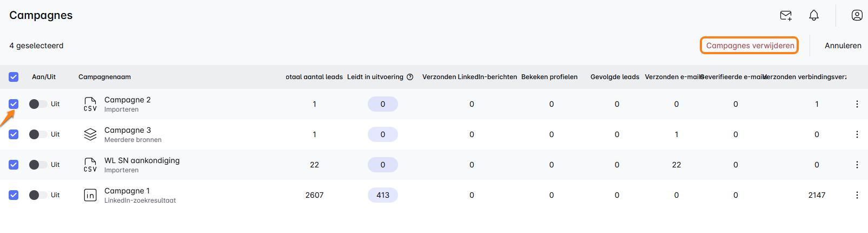Image resolution: width=868 pixels, height=233 pixels.
Task: Click the CSV icon for WL SN aankondiging
Action: (x=90, y=165)
